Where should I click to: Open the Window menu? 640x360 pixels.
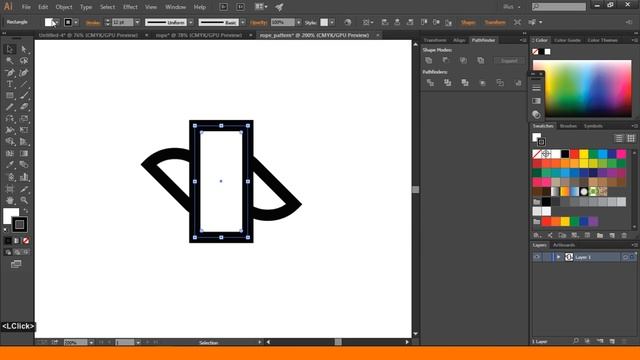[x=176, y=7]
